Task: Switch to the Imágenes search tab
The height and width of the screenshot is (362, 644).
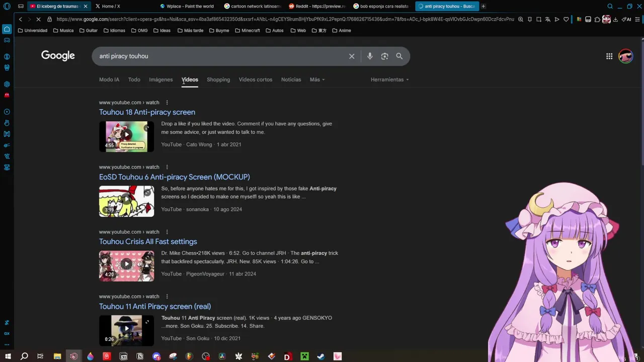Action: pyautogui.click(x=161, y=79)
